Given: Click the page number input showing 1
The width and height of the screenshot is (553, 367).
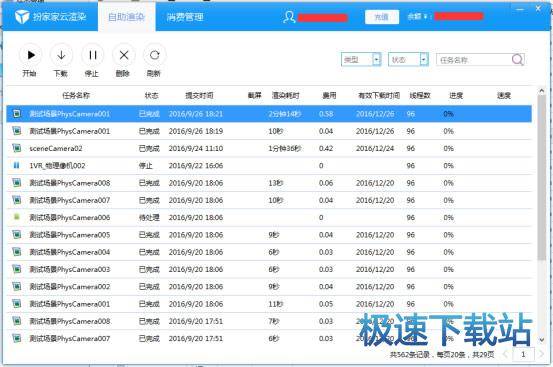Looking at the screenshot, I should pos(523,354).
